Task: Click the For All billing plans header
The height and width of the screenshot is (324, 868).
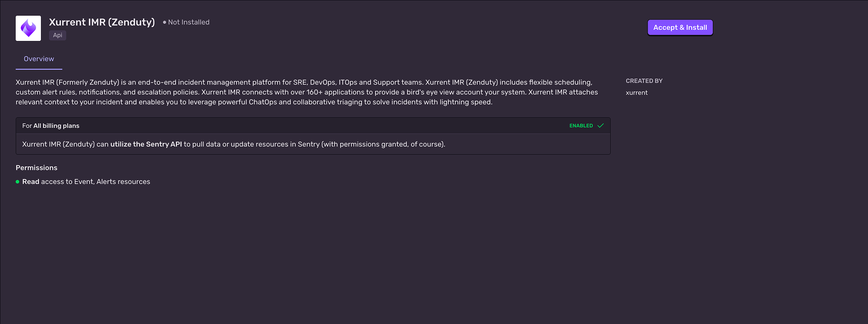Action: click(51, 126)
